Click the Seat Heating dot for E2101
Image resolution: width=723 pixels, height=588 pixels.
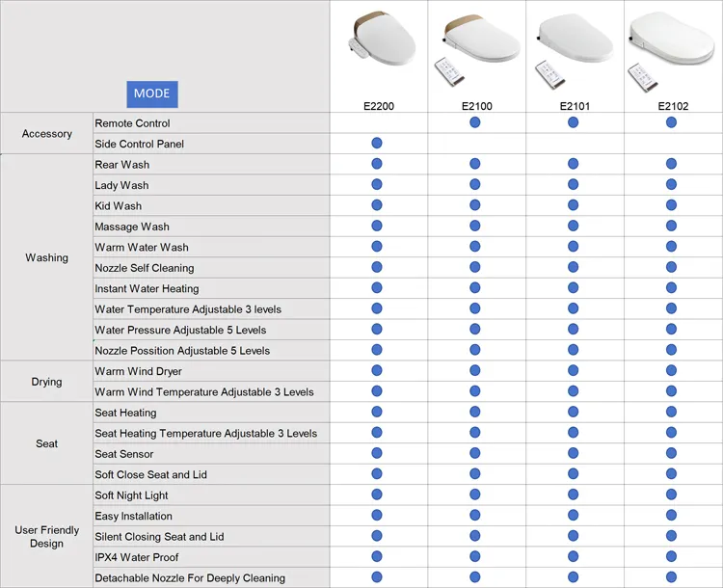point(574,413)
